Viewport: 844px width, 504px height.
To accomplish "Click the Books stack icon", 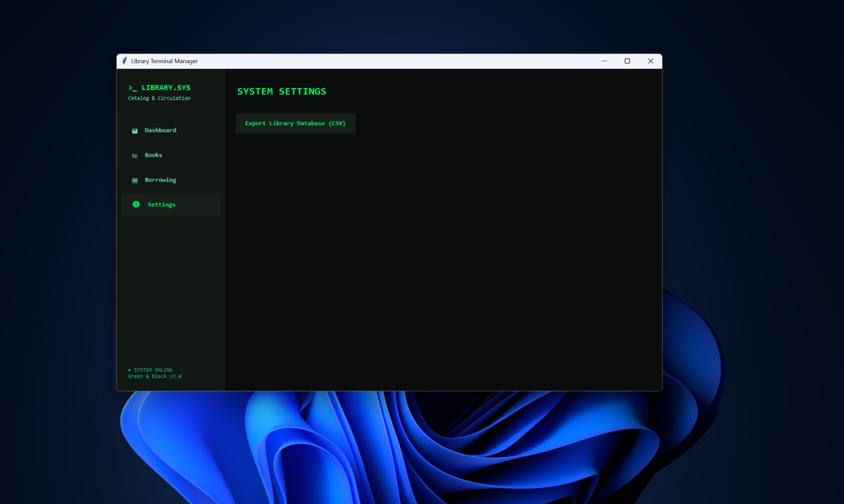I will coord(135,156).
